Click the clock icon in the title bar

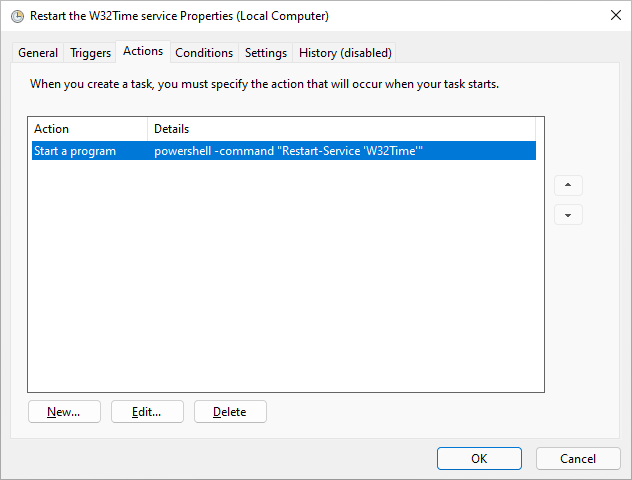pyautogui.click(x=17, y=16)
